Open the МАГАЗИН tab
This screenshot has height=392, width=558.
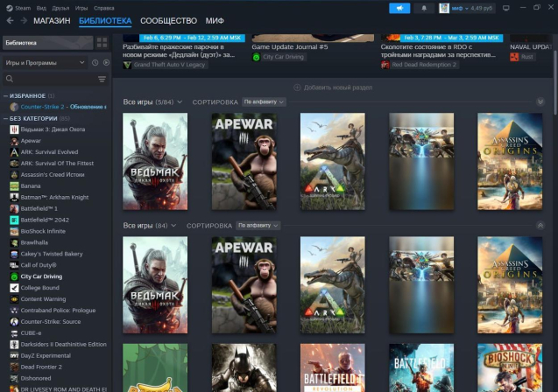52,20
